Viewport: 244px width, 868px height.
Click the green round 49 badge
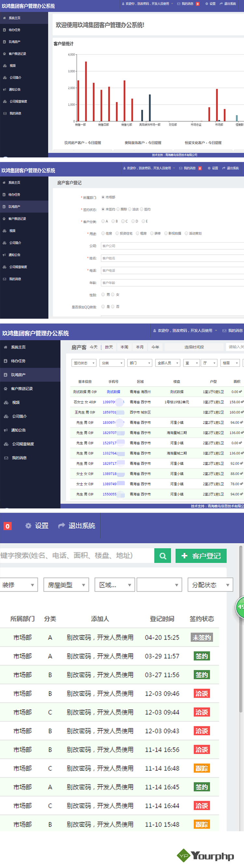pos(240,607)
